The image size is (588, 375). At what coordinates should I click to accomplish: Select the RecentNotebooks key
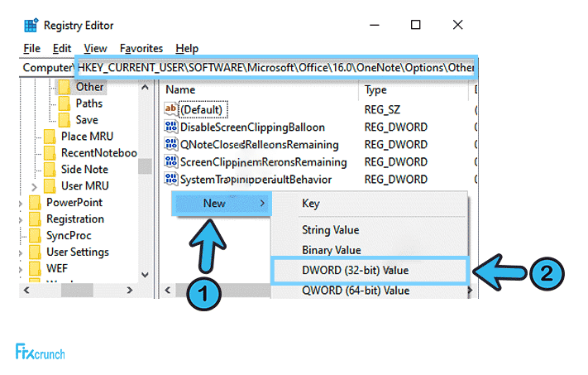point(99,153)
